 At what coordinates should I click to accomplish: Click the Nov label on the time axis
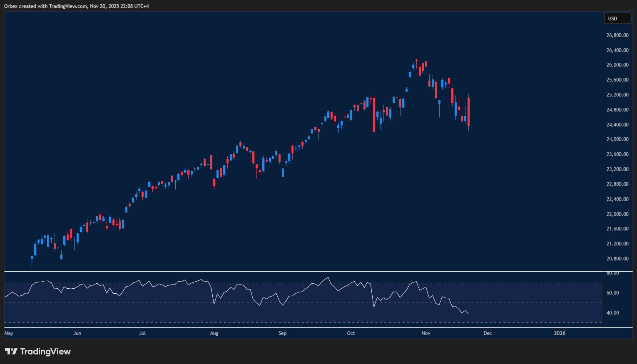426,333
